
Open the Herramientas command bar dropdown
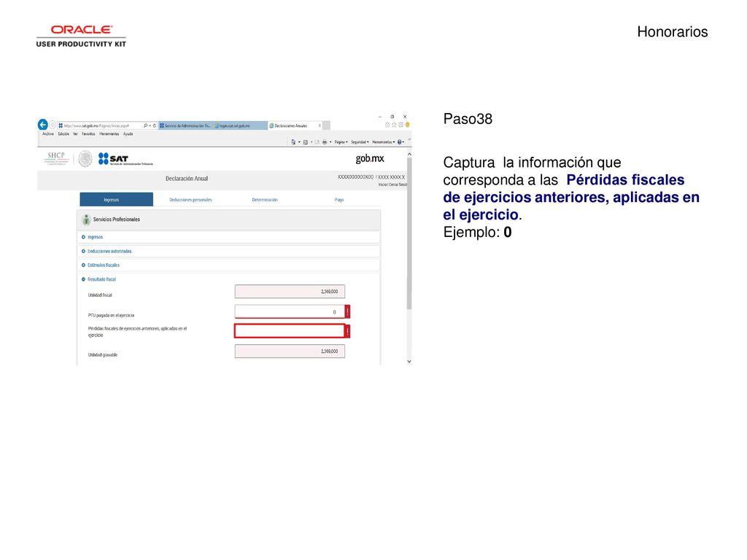(384, 142)
